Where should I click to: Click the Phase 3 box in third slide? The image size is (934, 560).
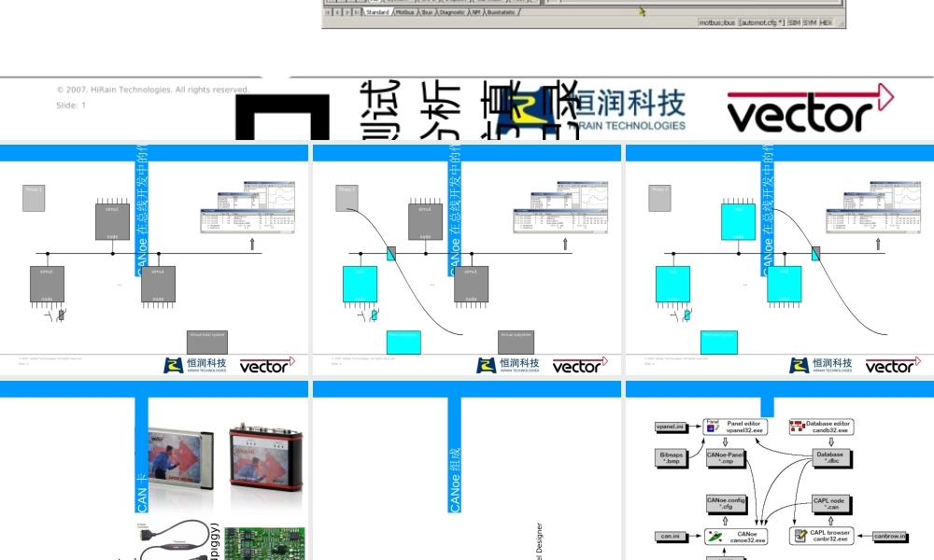[659, 198]
